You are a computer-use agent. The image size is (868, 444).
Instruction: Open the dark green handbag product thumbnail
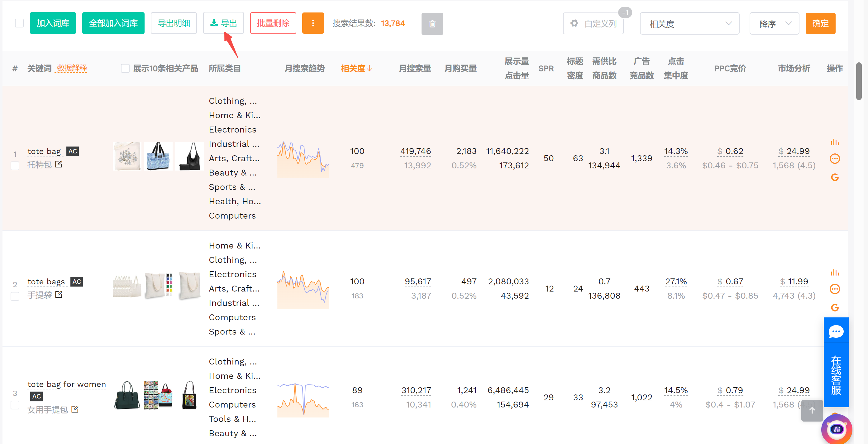[x=127, y=395]
